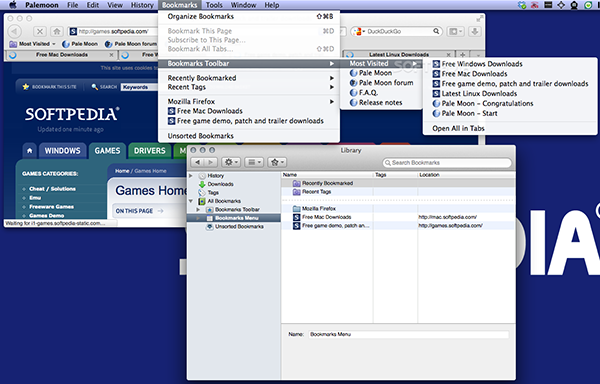Expand the History tree item
The width and height of the screenshot is (600, 384).
(x=191, y=176)
